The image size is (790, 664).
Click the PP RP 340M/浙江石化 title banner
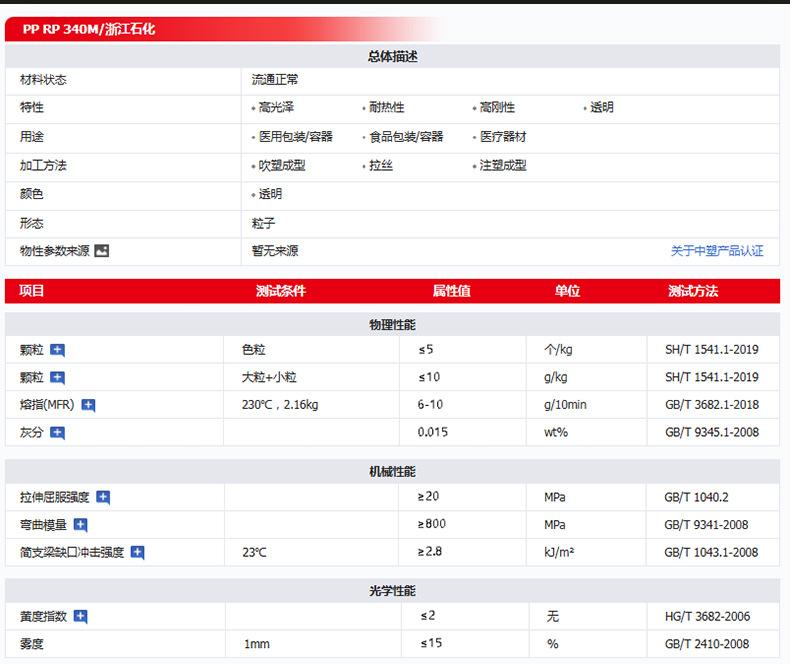224,29
